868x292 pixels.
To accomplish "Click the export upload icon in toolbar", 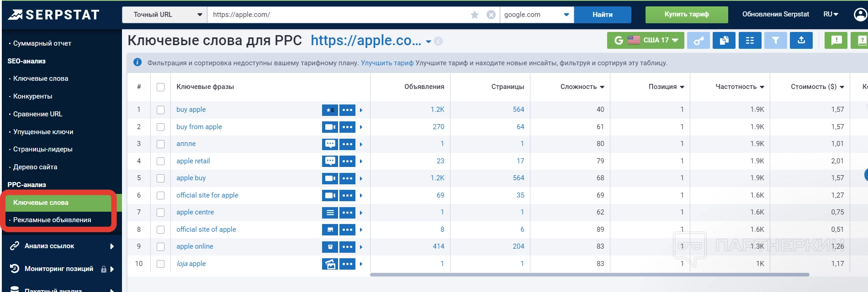I will click(801, 41).
